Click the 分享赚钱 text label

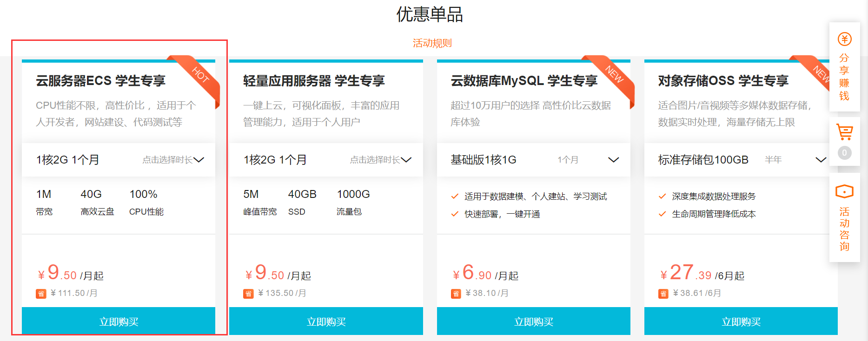(844, 77)
